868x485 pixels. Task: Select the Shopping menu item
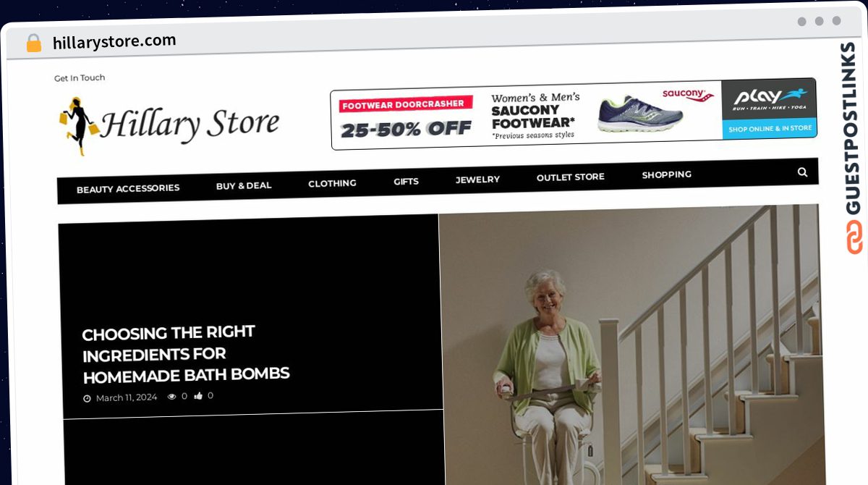[x=666, y=175]
